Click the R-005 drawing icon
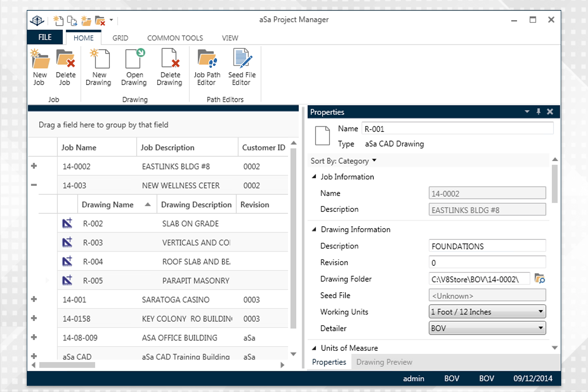Image resolution: width=588 pixels, height=392 pixels. 67,281
